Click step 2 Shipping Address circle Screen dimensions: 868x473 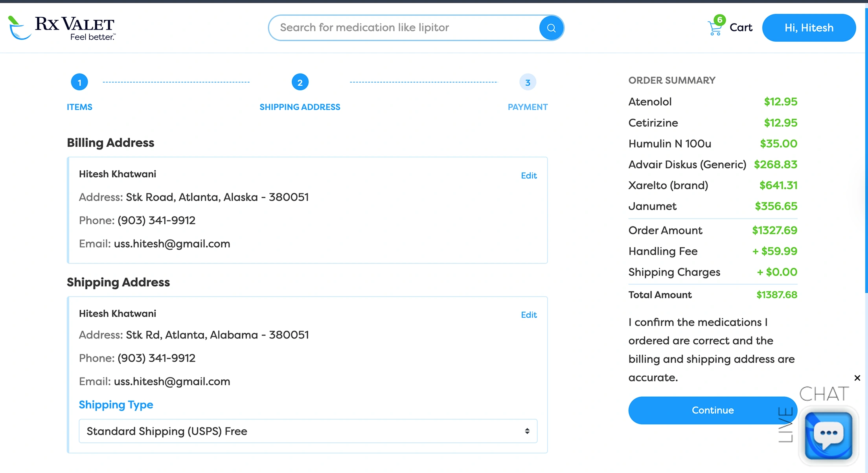tap(300, 83)
